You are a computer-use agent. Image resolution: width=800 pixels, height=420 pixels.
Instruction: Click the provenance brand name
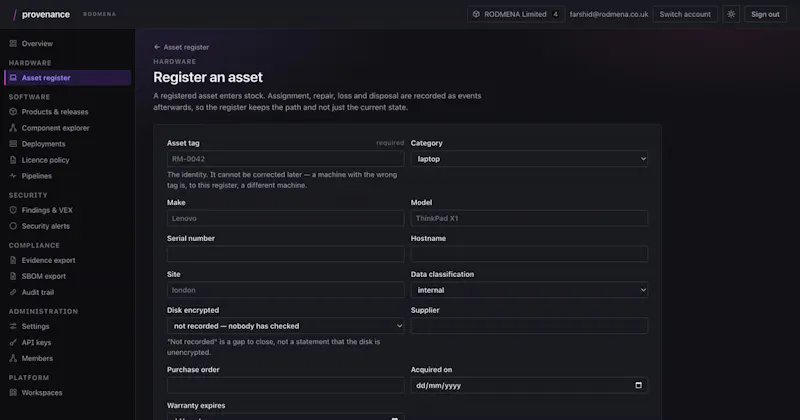tap(46, 14)
